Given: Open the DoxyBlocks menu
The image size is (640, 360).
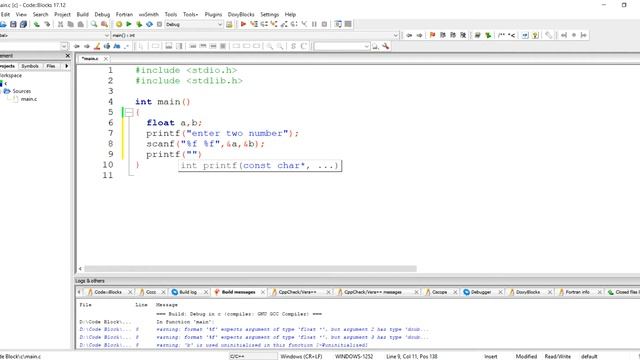Looking at the screenshot, I should (241, 14).
